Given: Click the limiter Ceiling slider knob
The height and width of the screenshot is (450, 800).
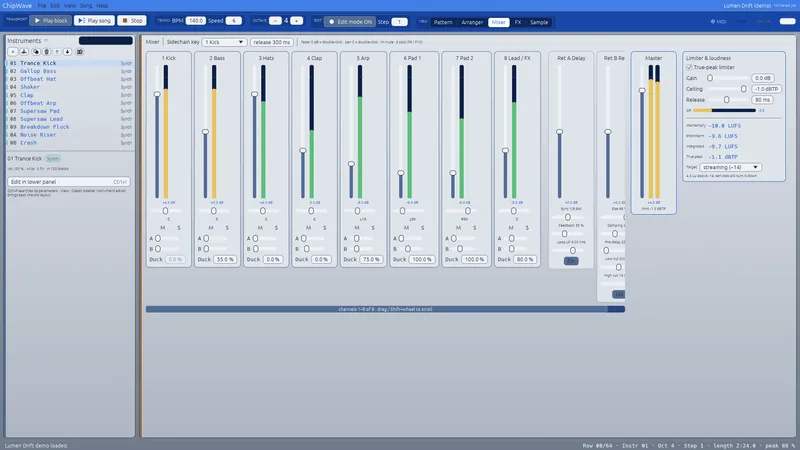Looking at the screenshot, I should point(744,89).
